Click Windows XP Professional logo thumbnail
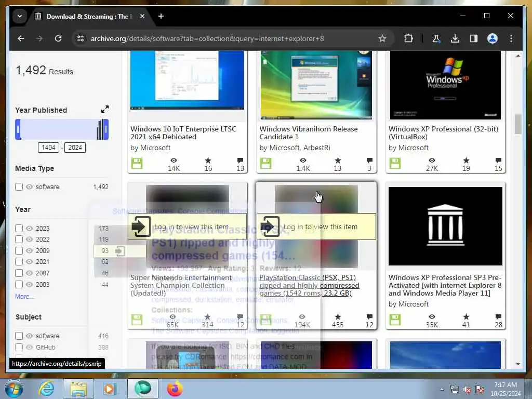Image resolution: width=532 pixels, height=399 pixels. [445, 85]
